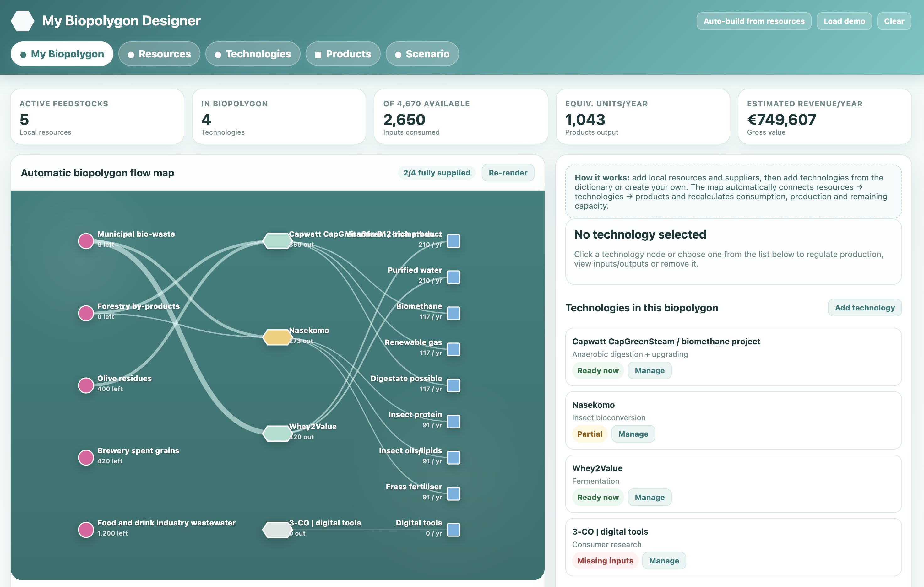Click the yellow Nasekomo hexagon node
924x587 pixels.
pos(277,337)
